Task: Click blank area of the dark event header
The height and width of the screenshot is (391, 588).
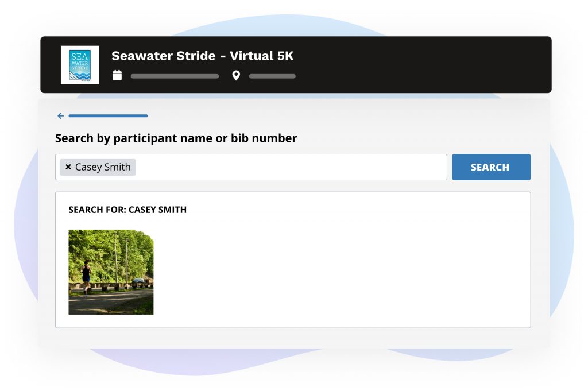Action: pos(431,64)
